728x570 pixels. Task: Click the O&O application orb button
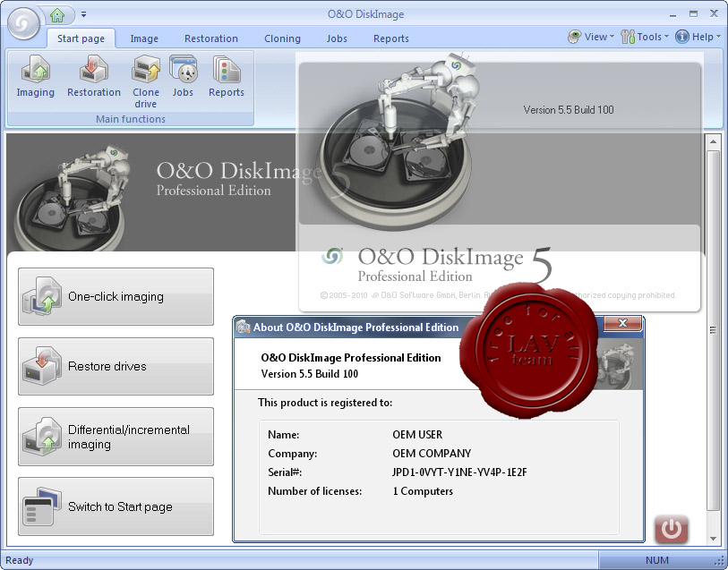coord(22,21)
